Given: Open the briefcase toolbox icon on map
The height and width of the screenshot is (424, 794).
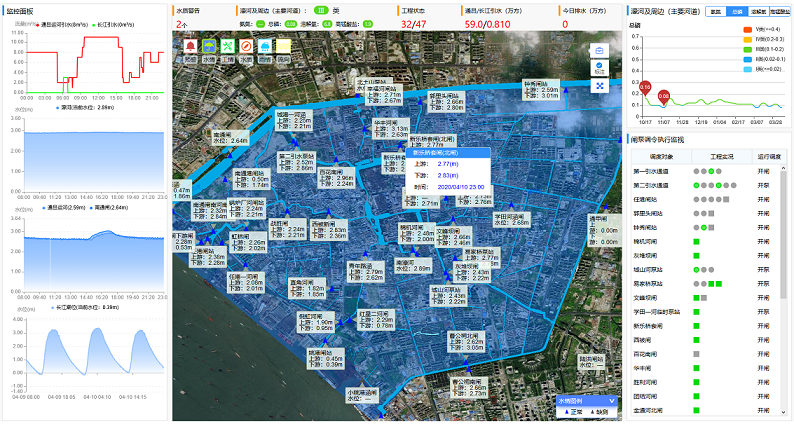Looking at the screenshot, I should (599, 51).
